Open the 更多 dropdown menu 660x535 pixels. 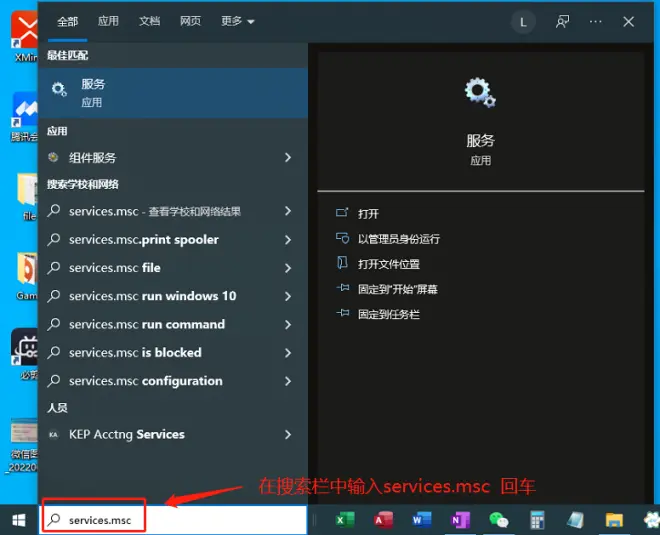click(x=237, y=21)
